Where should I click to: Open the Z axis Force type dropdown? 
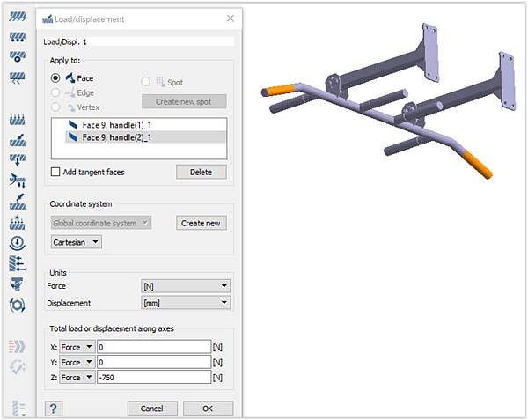point(77,377)
